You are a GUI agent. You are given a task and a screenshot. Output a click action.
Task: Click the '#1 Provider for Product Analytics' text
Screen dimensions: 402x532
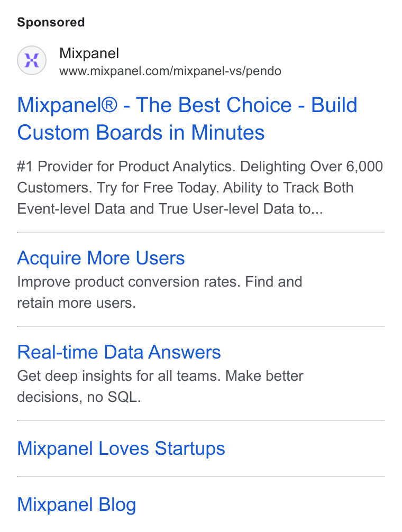(126, 167)
